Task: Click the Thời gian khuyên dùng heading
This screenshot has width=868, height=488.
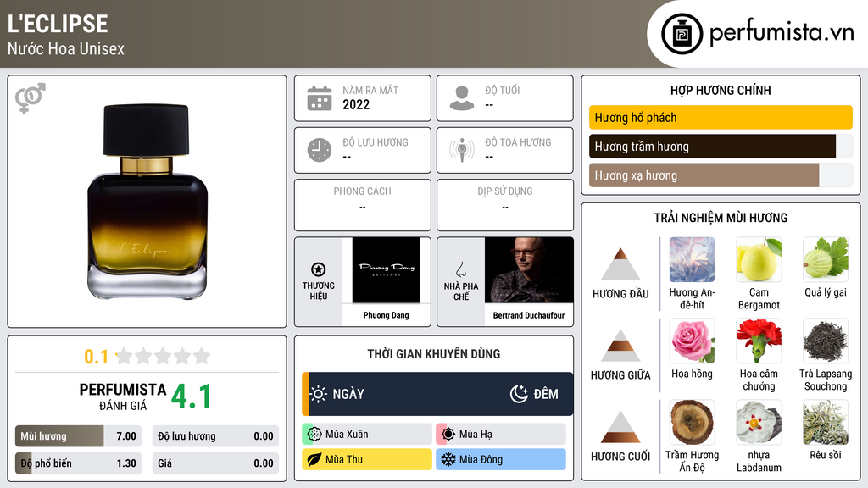Action: coord(433,353)
